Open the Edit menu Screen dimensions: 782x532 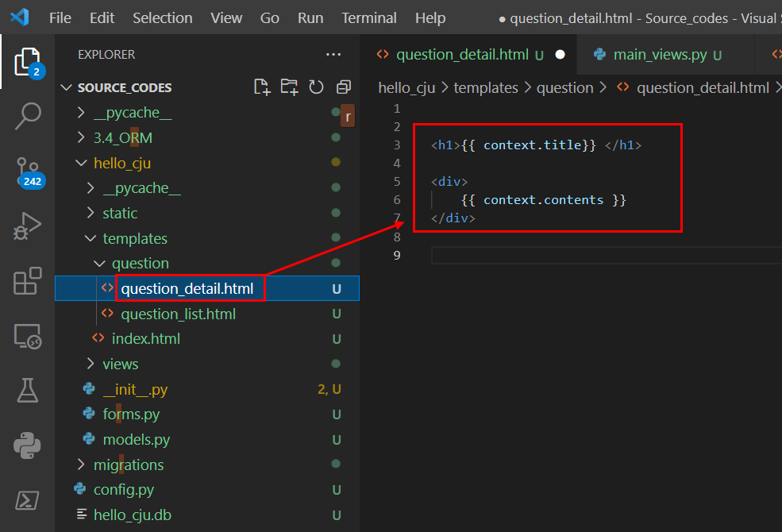102,18
